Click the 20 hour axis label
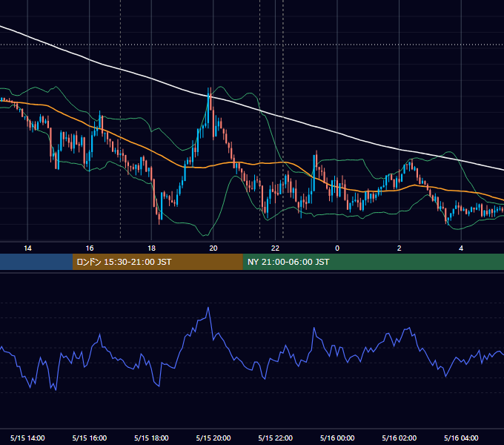The image size is (504, 445). tap(213, 248)
